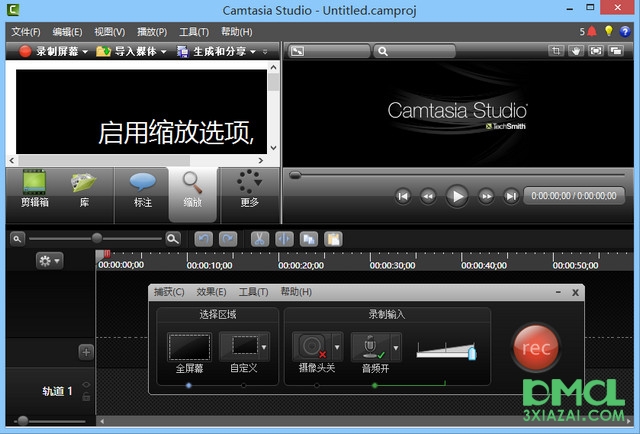Adjust the timeline zoom slider handle
This screenshot has height=434, width=640.
coord(97,238)
